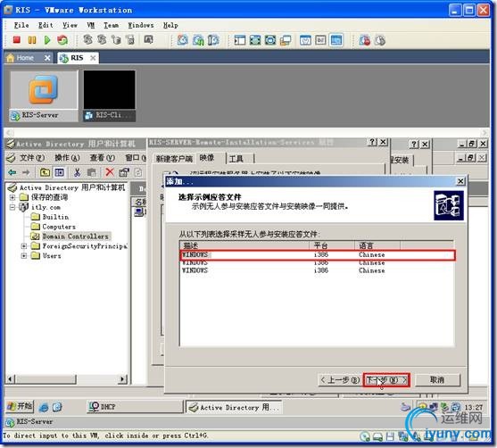Click the 上一步(B) back button
Screen dimensions: 497x448
tap(339, 380)
